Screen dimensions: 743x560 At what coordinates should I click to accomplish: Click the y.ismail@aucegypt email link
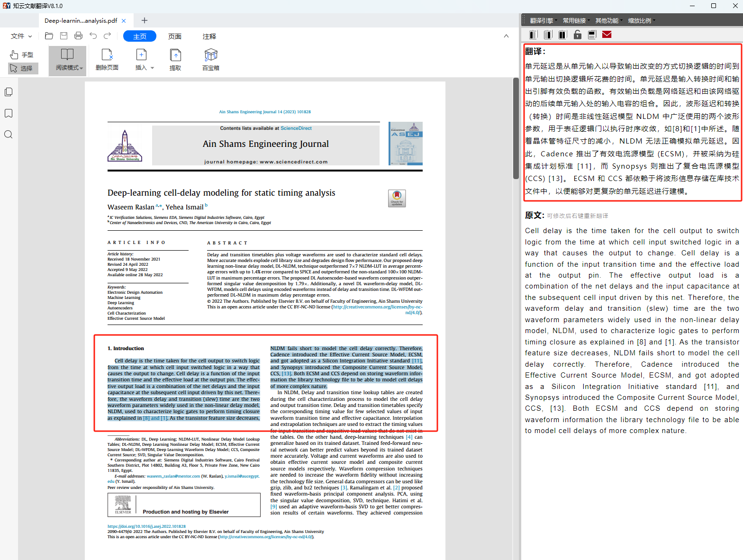pyautogui.click(x=242, y=476)
